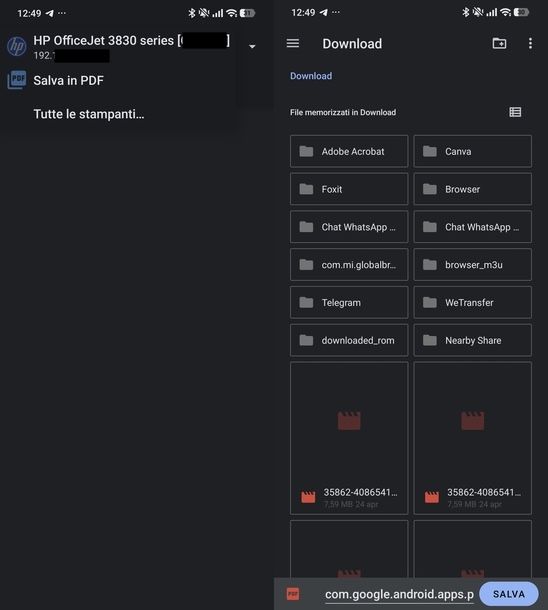This screenshot has width=548, height=610.
Task: Open the browser_m3u folder
Action: 473,265
